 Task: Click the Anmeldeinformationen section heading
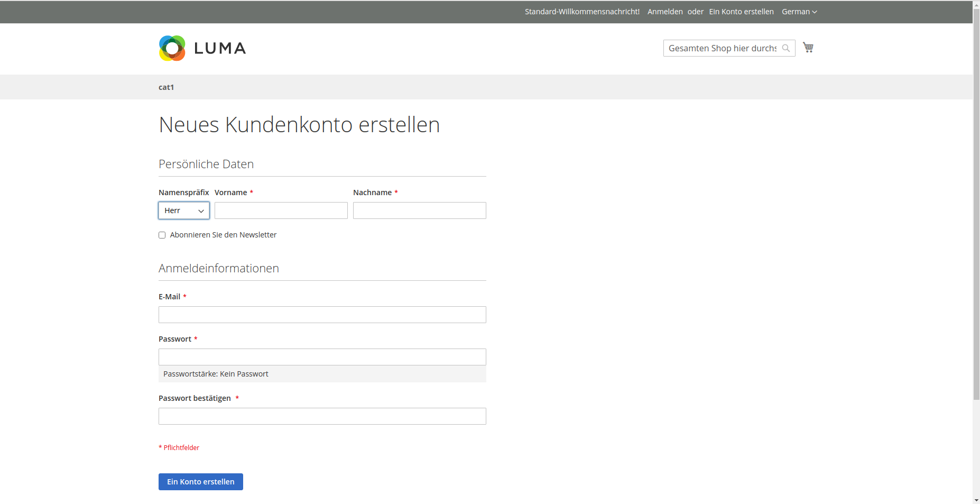click(x=219, y=269)
